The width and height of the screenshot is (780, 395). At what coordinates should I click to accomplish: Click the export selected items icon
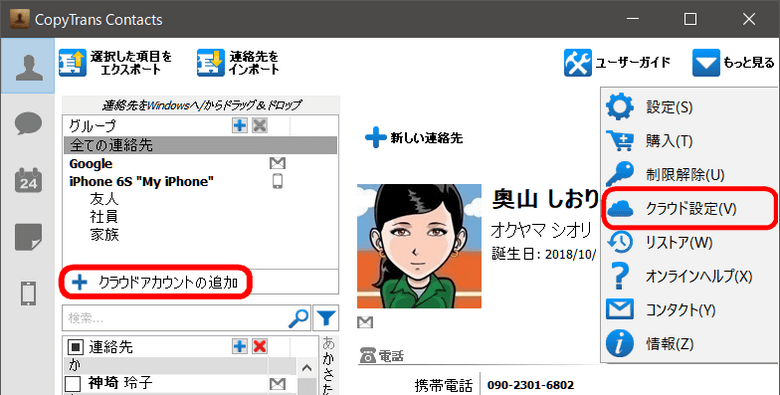click(73, 63)
